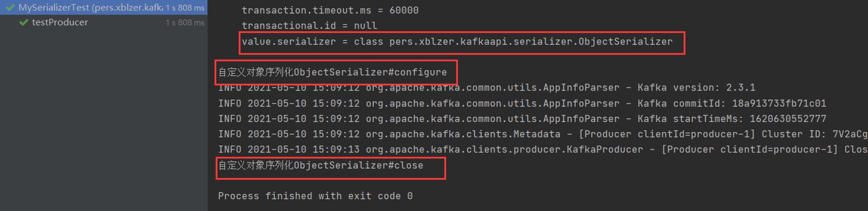
Task: Click the transactional.id = null line
Action: pos(309,26)
